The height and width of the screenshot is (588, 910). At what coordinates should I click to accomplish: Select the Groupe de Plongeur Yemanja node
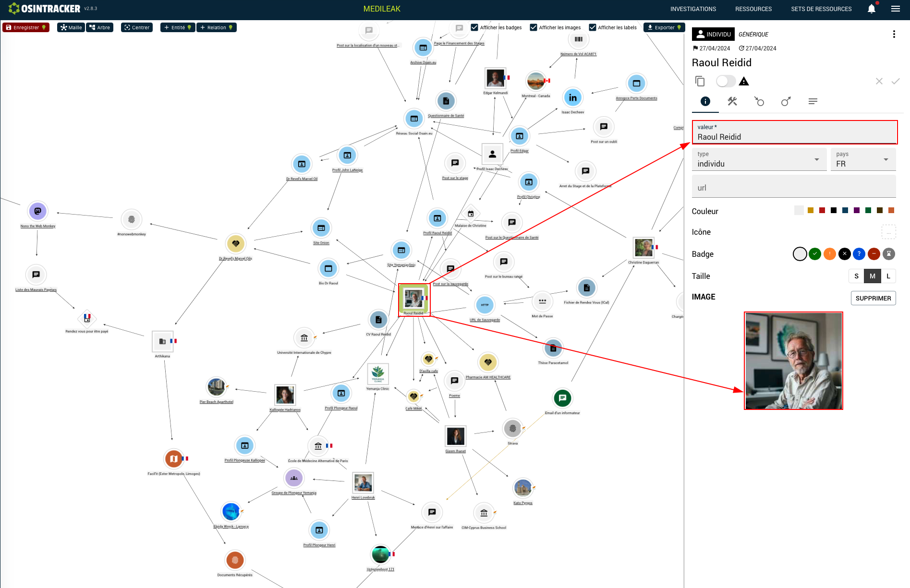click(294, 478)
